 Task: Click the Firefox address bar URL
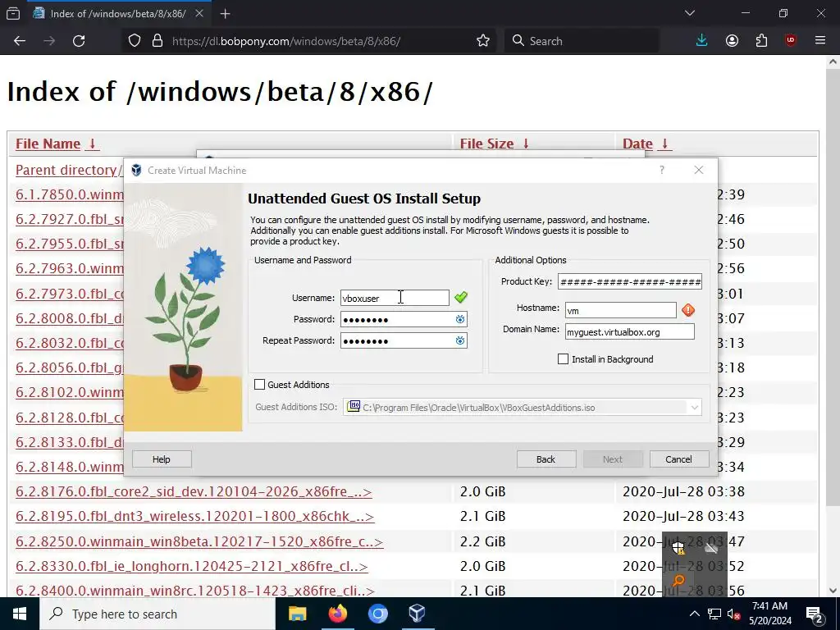point(286,41)
